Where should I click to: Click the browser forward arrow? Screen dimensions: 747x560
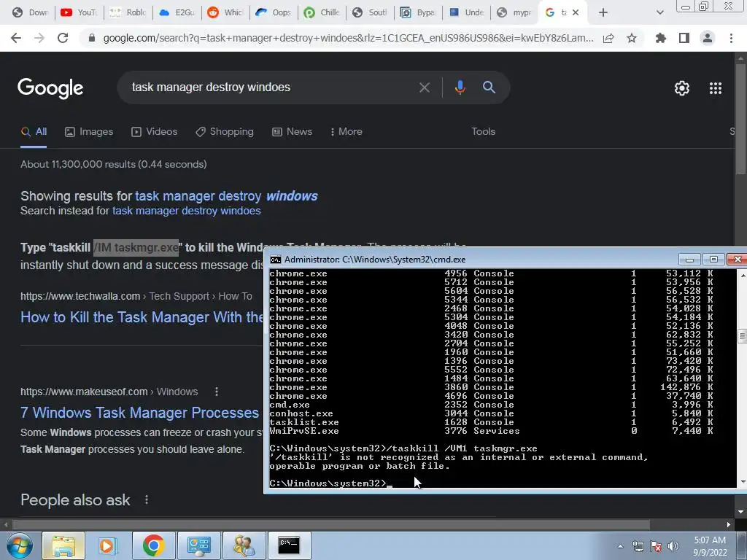[39, 38]
